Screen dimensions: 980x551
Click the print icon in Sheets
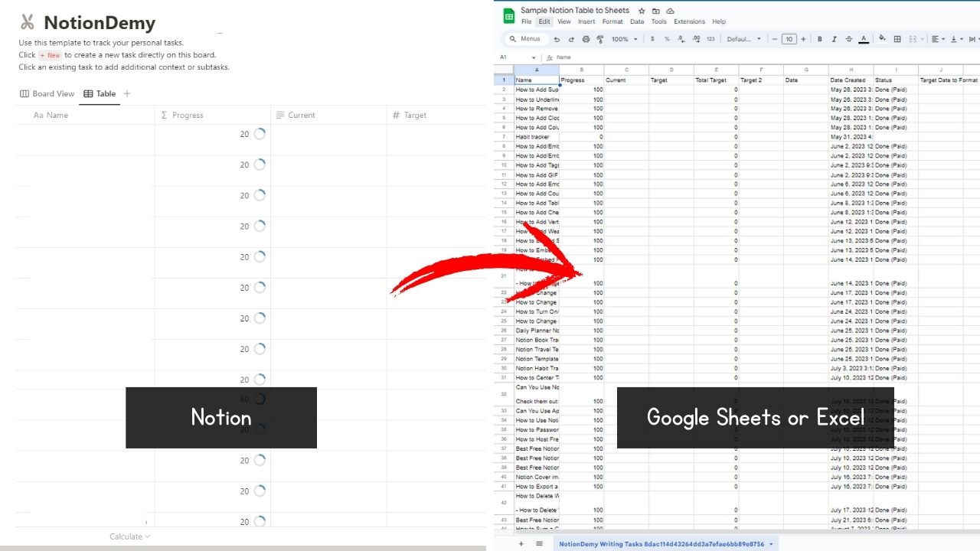(x=586, y=38)
